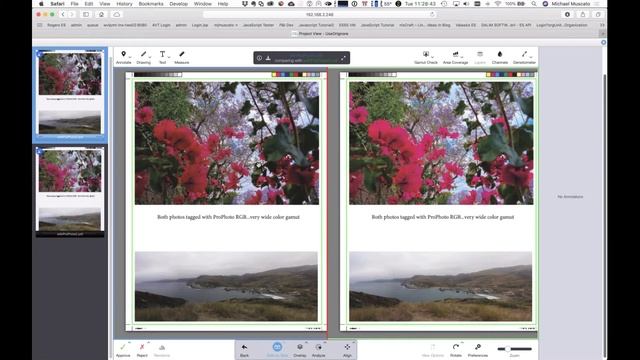Image resolution: width=640 pixels, height=360 pixels.
Task: Expand the Text tool dropdown arrow
Action: coord(169,57)
